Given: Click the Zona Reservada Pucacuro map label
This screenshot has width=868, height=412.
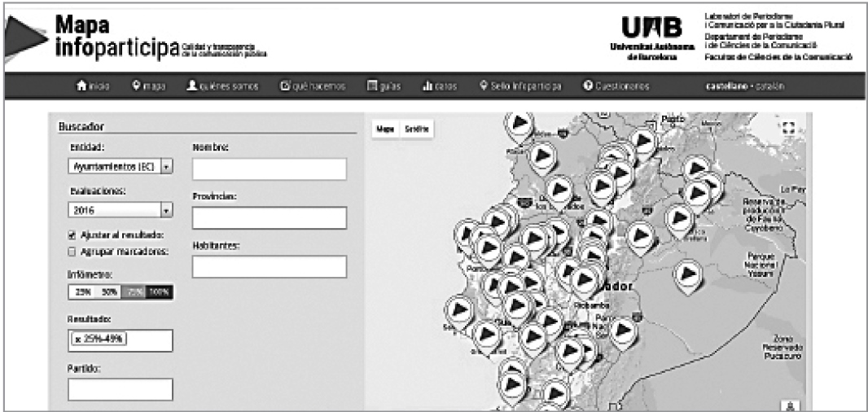Looking at the screenshot, I should click(x=783, y=348).
